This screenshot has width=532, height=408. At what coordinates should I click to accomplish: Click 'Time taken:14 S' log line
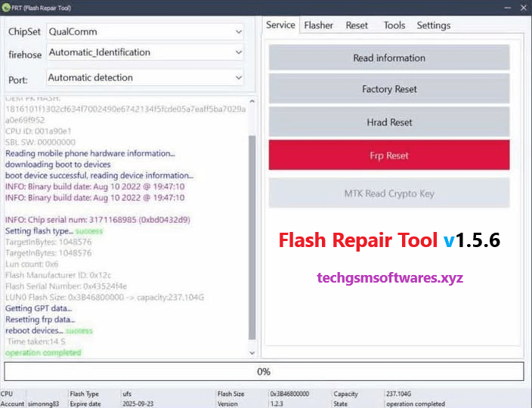[36, 342]
